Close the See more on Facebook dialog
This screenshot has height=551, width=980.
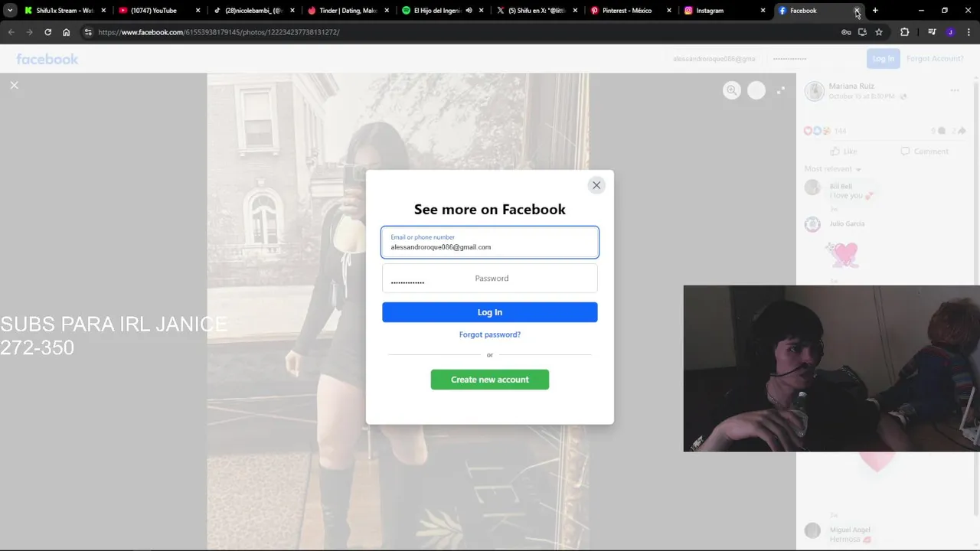click(x=596, y=185)
